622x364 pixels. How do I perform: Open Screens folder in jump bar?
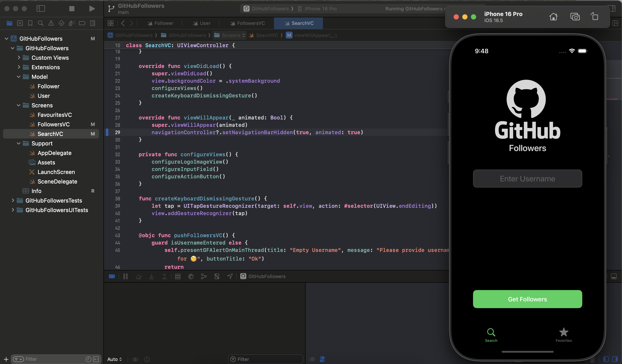pos(230,35)
